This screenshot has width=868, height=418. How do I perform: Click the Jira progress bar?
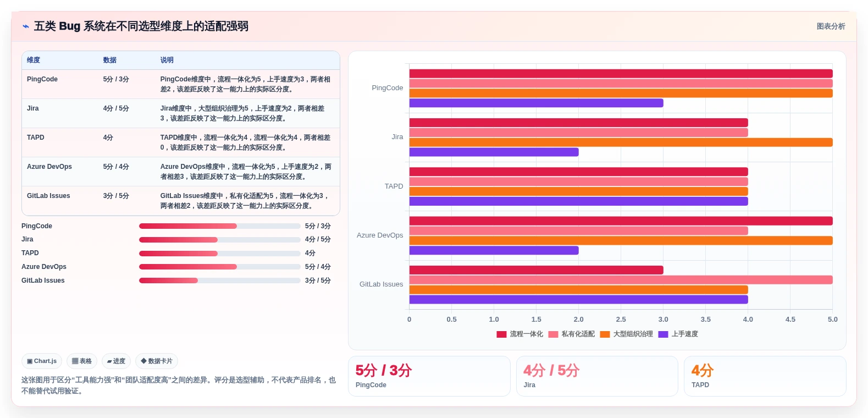coord(220,240)
